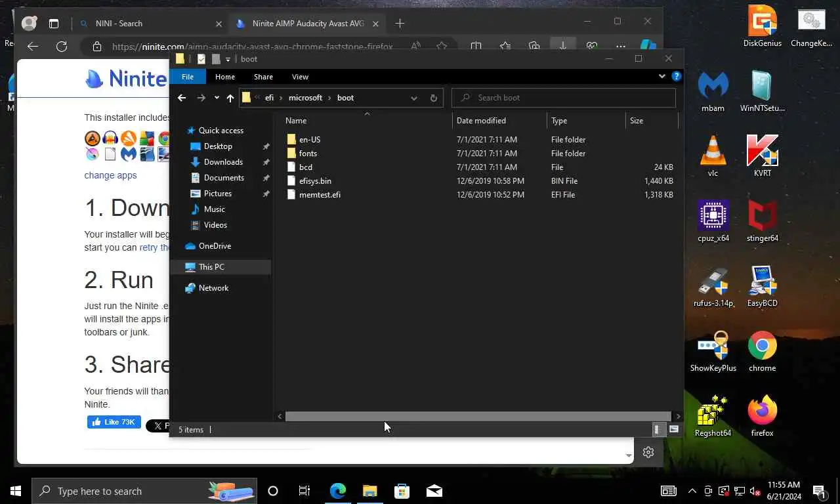Expand hidden breadcrumb path chevrons
Viewport: 840px width, 504px height.
(x=257, y=98)
